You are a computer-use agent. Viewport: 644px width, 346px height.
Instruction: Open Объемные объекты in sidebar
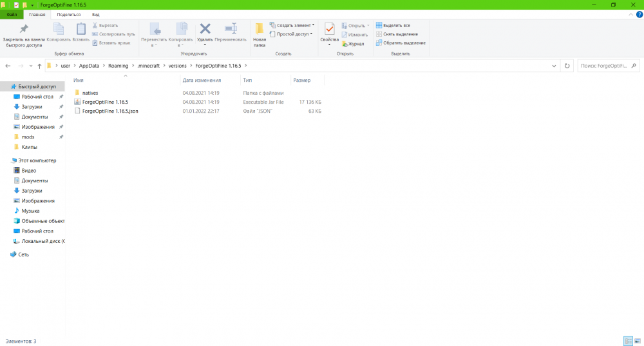tap(43, 221)
